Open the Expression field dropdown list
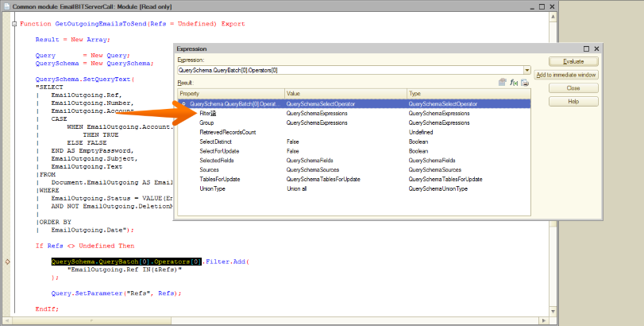644x326 pixels. coord(527,70)
